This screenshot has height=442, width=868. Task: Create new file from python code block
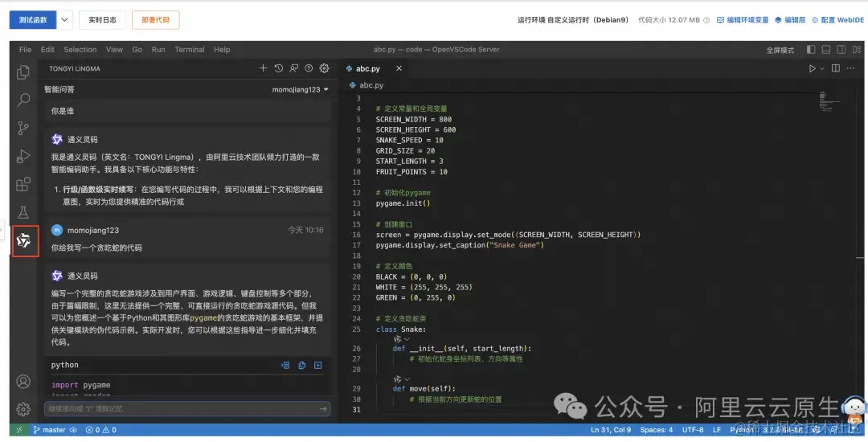point(317,365)
